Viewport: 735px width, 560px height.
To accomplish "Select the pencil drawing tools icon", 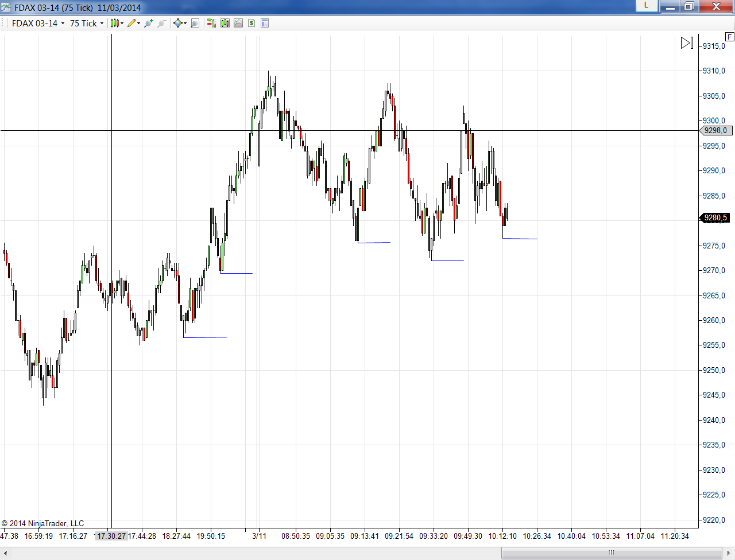I will pos(131,23).
